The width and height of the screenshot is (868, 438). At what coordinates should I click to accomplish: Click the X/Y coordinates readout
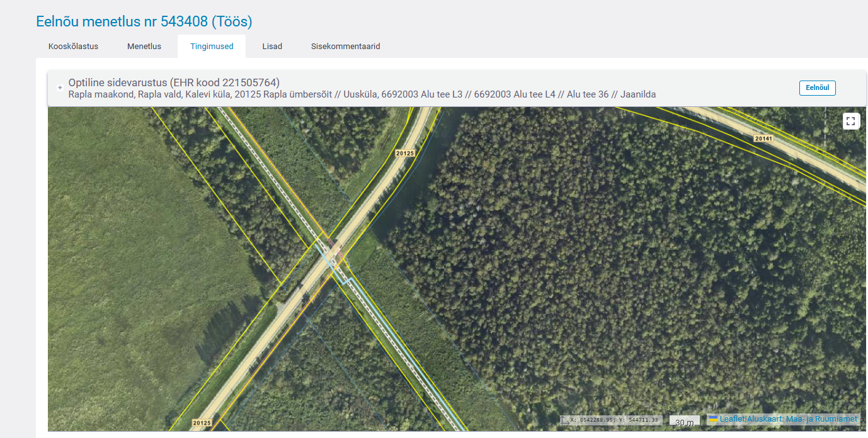coord(615,420)
